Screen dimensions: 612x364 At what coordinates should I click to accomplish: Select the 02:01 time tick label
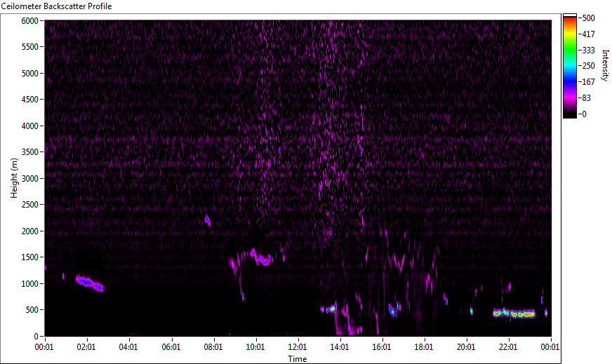coord(87,346)
